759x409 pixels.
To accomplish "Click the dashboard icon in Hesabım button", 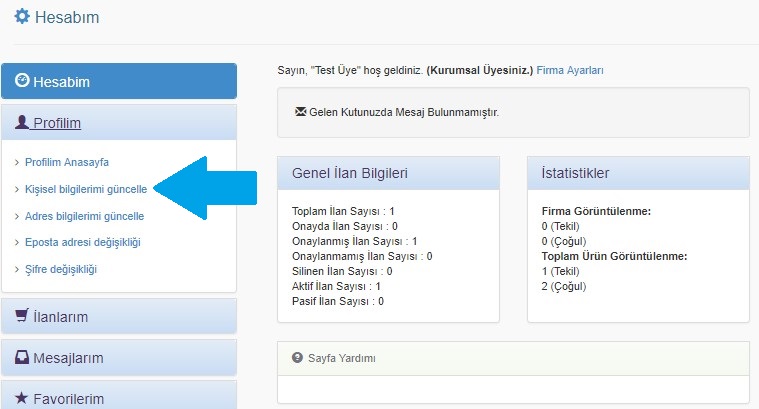I will [x=22, y=81].
